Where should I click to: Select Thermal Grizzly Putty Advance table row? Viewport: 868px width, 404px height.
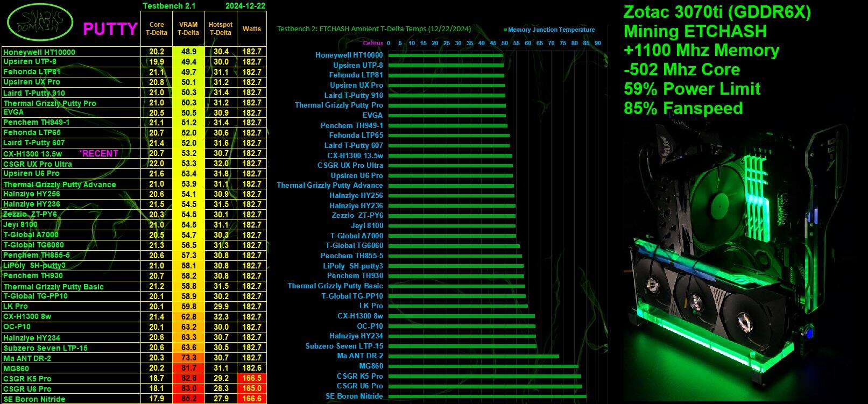click(x=135, y=184)
